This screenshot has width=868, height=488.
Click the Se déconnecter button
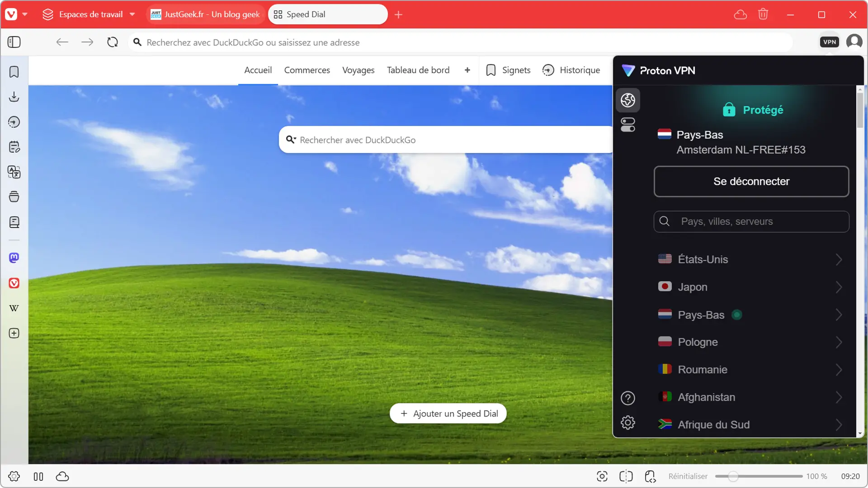pos(751,181)
